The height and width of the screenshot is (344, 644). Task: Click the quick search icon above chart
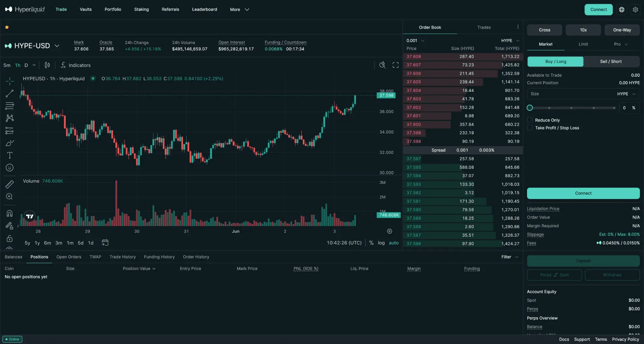tap(382, 65)
